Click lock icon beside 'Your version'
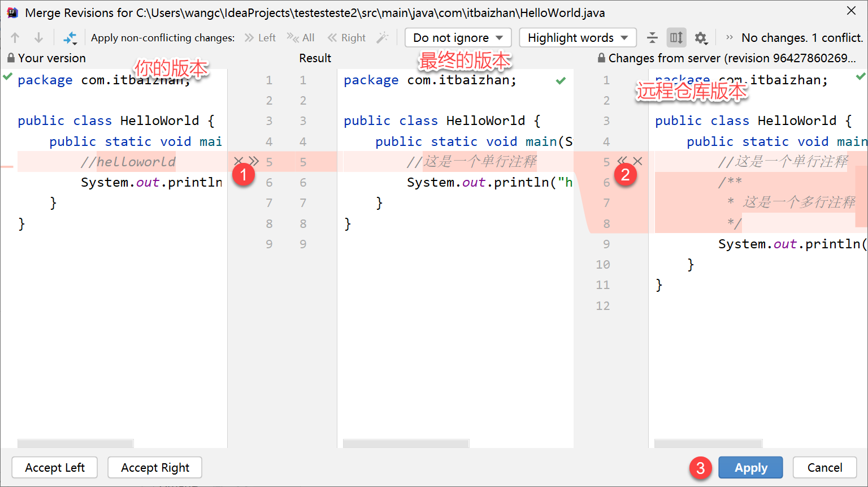This screenshot has width=868, height=487. click(11, 58)
